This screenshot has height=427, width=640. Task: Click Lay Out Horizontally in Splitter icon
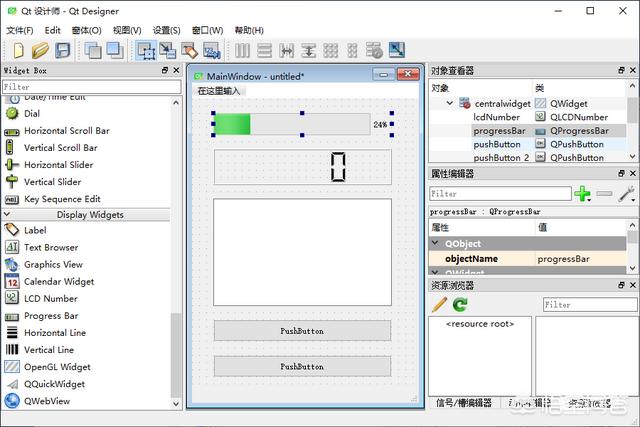pyautogui.click(x=287, y=50)
